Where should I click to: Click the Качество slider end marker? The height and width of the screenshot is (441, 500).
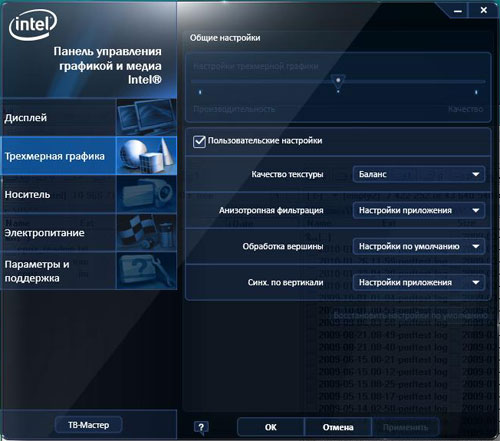(476, 92)
